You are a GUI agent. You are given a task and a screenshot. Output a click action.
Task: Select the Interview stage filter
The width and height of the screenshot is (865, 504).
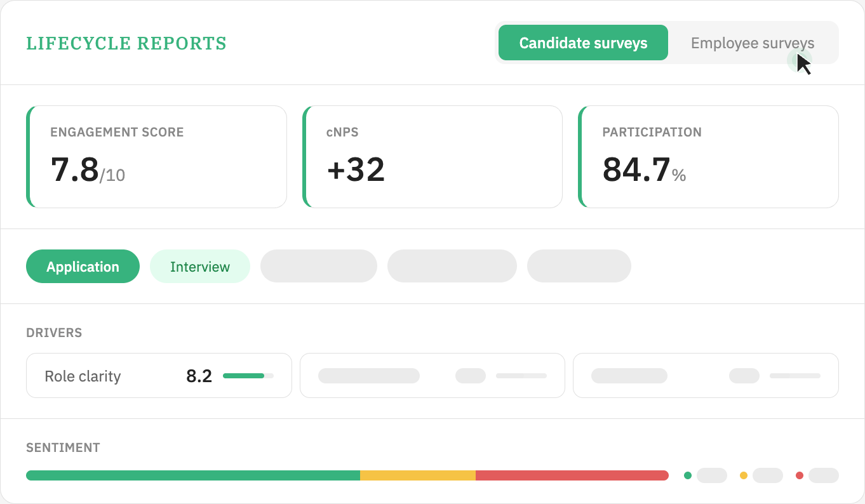[x=199, y=266]
